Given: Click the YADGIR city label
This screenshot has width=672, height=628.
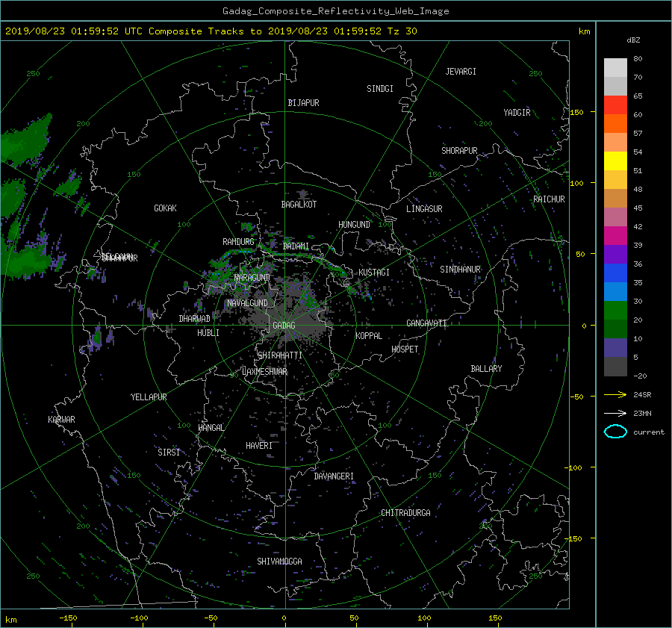Looking at the screenshot, I should coord(517,113).
